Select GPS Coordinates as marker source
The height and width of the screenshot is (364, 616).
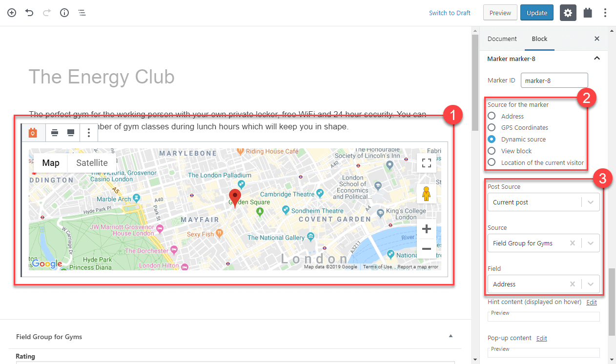tap(492, 127)
